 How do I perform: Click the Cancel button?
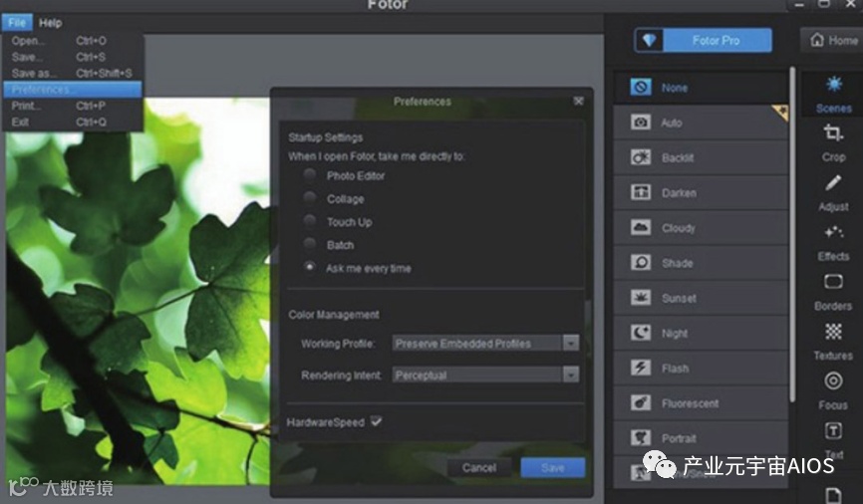pyautogui.click(x=479, y=467)
